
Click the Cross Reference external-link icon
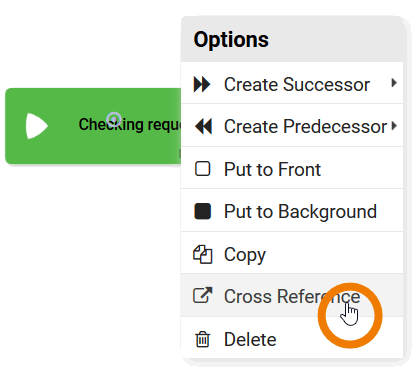pos(203,295)
